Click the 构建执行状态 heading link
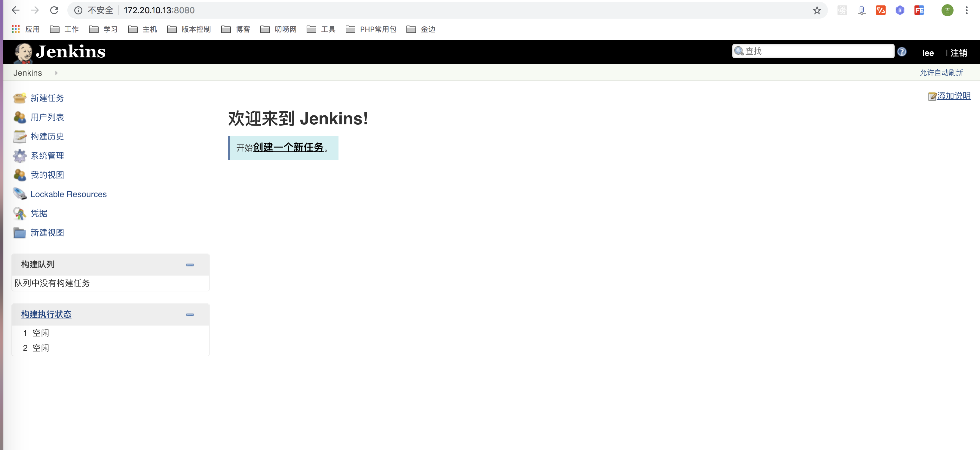Viewport: 980px width, 450px height. [x=46, y=314]
